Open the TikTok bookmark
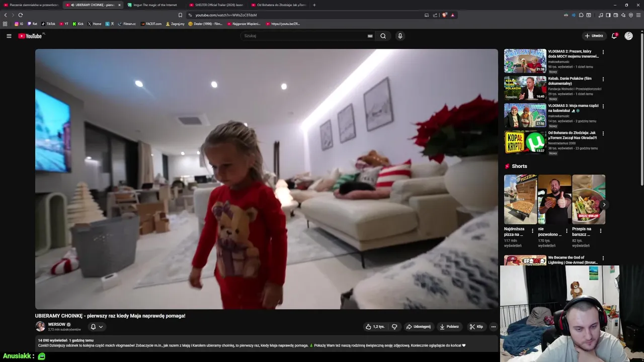 [x=48, y=24]
